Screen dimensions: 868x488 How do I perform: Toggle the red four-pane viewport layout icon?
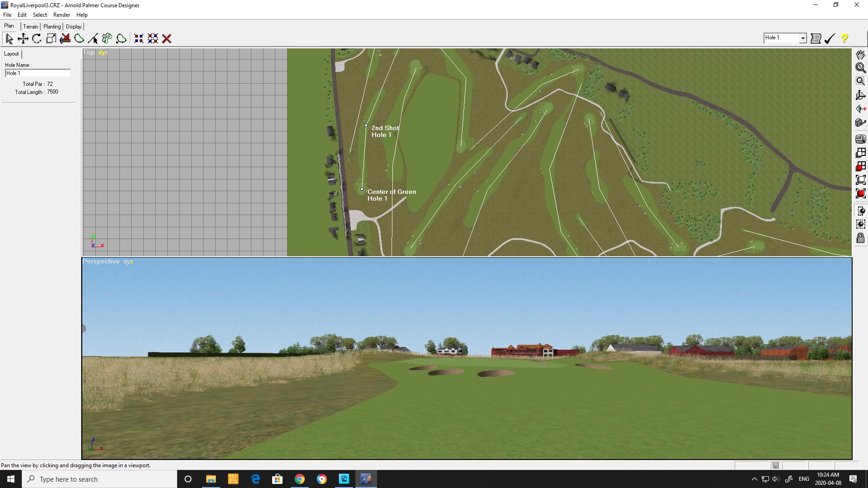pyautogui.click(x=860, y=166)
